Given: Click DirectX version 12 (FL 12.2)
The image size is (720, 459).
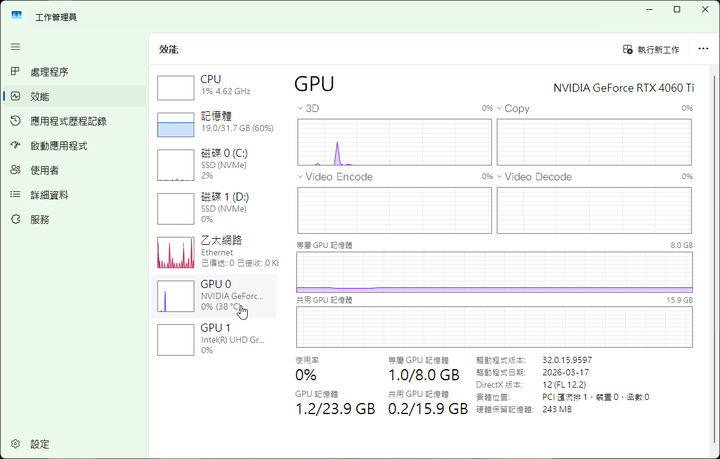Looking at the screenshot, I should (x=564, y=385).
